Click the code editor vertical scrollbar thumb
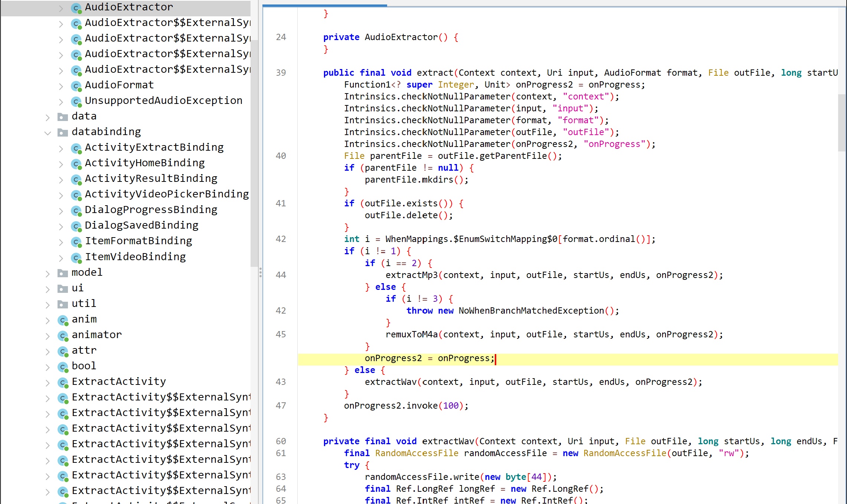 tap(841, 122)
